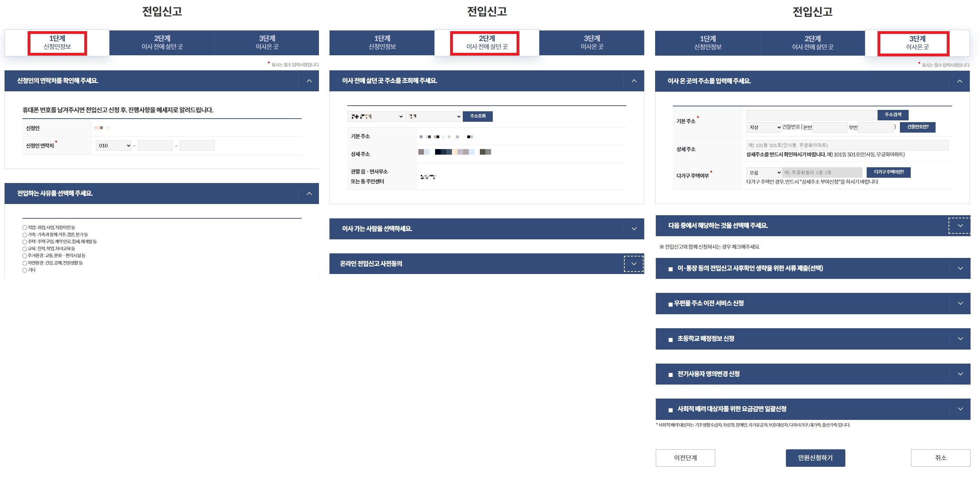980x485 pixels.
Task: Expand the 초등학교 배정정보 신청 section
Action: point(960,339)
